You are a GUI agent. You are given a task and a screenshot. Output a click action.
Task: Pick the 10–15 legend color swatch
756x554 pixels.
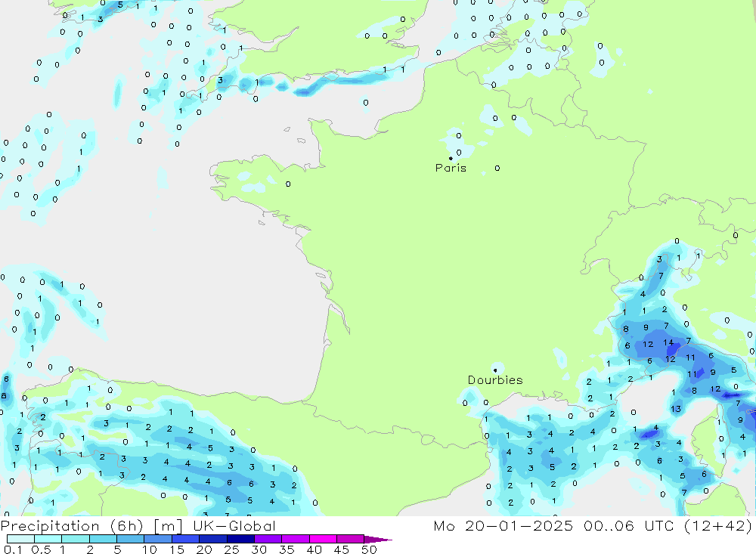pyautogui.click(x=158, y=539)
